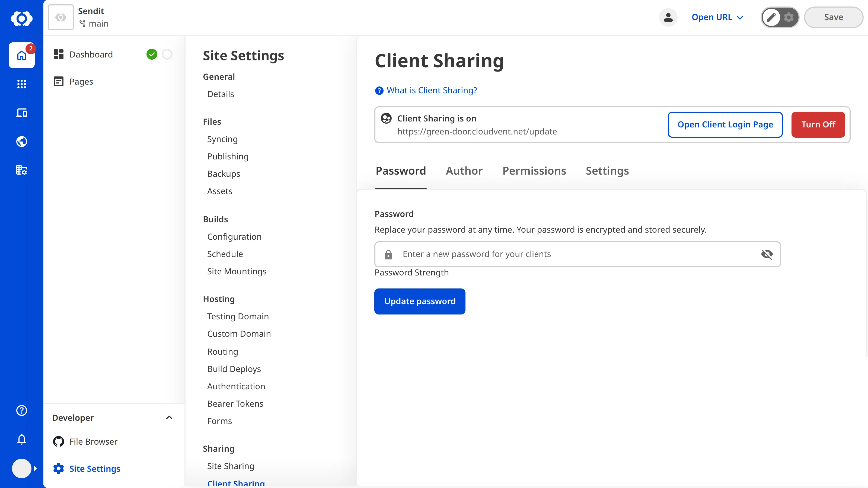This screenshot has width=868, height=488.
Task: Open Backups settings
Action: click(x=224, y=174)
